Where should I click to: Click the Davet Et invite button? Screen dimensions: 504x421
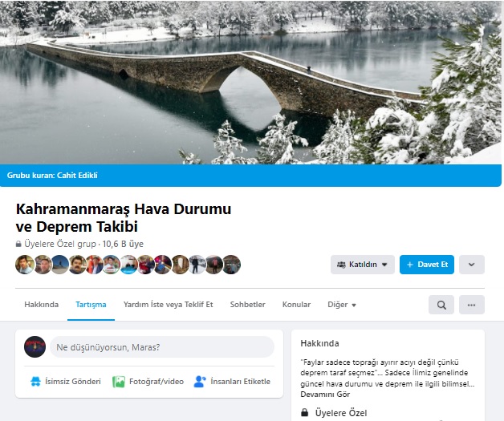427,265
